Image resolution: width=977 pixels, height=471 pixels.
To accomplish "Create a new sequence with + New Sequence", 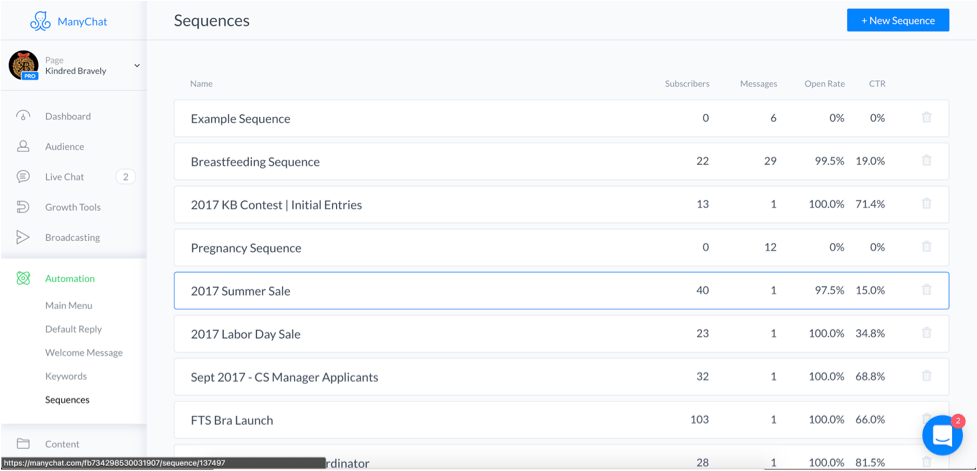I will click(x=898, y=21).
